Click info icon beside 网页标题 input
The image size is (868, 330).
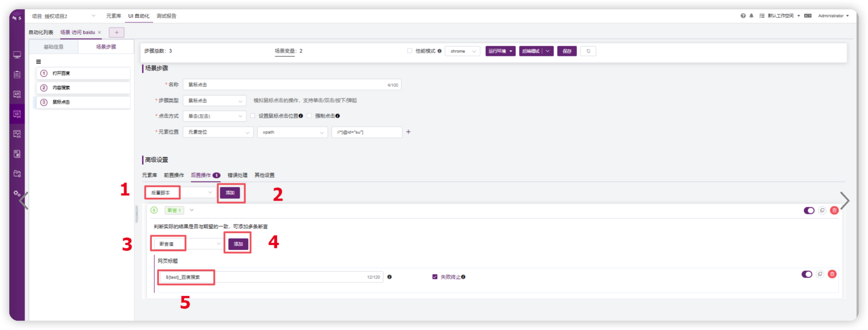390,277
